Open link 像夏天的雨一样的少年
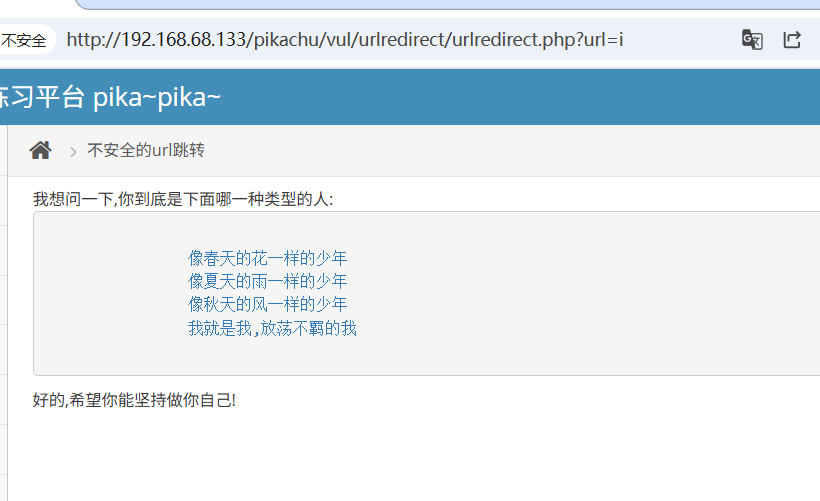The width and height of the screenshot is (820, 501). click(x=267, y=281)
